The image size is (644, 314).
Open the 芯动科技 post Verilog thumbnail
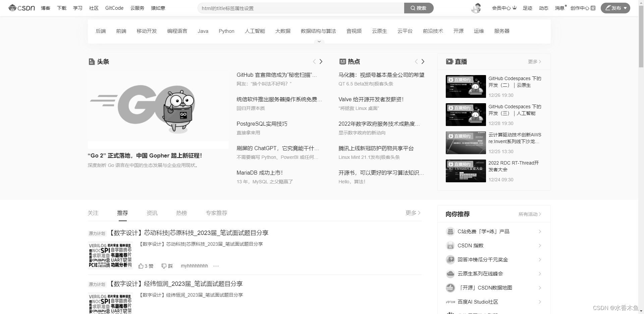click(x=110, y=255)
